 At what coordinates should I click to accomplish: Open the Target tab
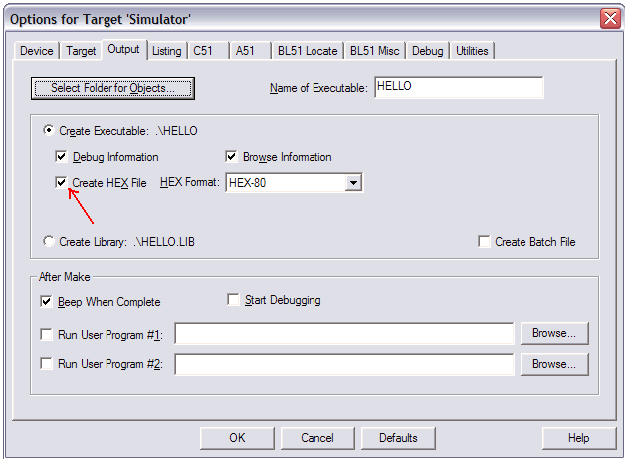(81, 51)
